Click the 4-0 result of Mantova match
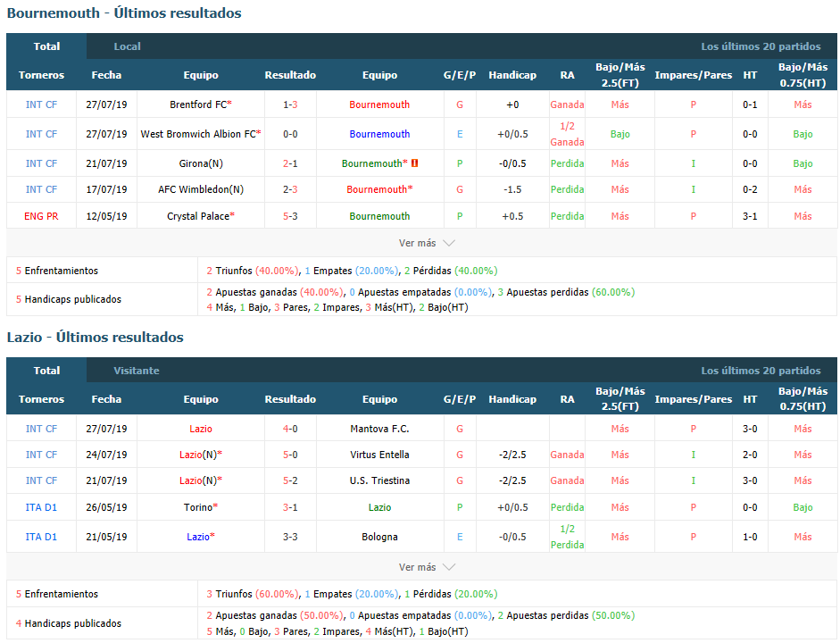Image resolution: width=840 pixels, height=643 pixels. (290, 429)
